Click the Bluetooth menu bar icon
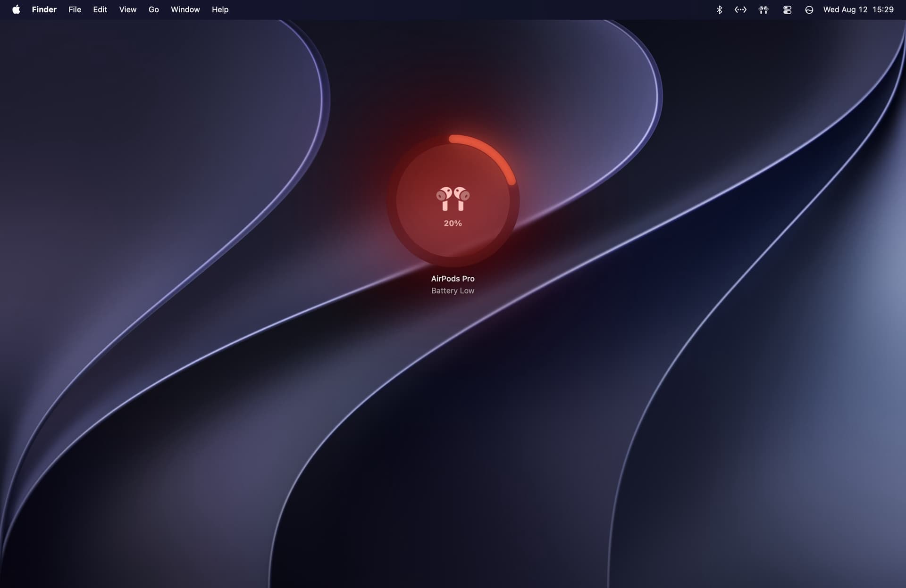 719,9
